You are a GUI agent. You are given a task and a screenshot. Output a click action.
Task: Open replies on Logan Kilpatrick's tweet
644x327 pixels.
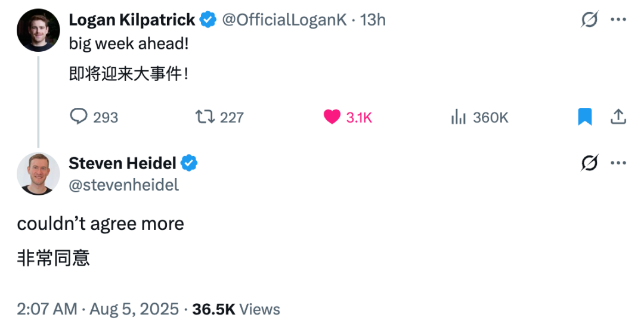[94, 117]
